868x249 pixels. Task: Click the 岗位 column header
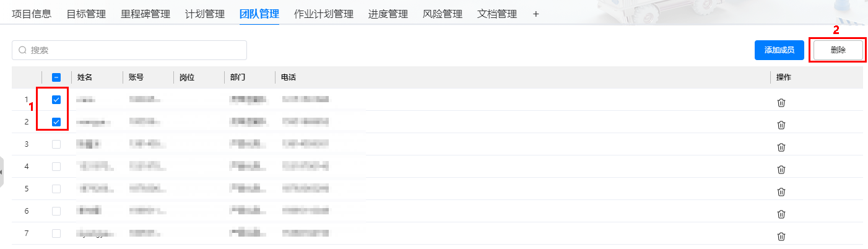[x=187, y=77]
